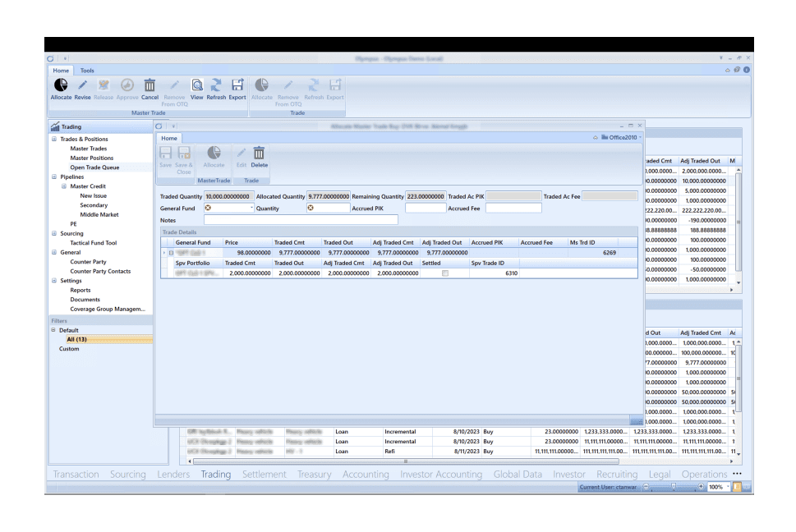Collapse the Master Credit tree node
Image resolution: width=796 pixels, height=532 pixels.
(64, 186)
